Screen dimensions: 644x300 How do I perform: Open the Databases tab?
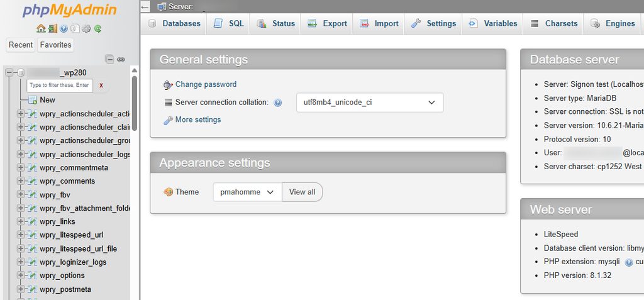174,23
